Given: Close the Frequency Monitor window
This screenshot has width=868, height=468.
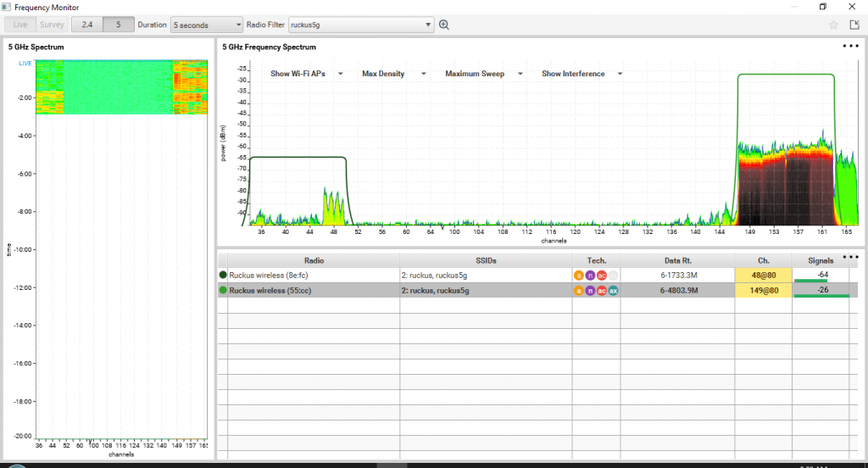Looking at the screenshot, I should pyautogui.click(x=852, y=7).
